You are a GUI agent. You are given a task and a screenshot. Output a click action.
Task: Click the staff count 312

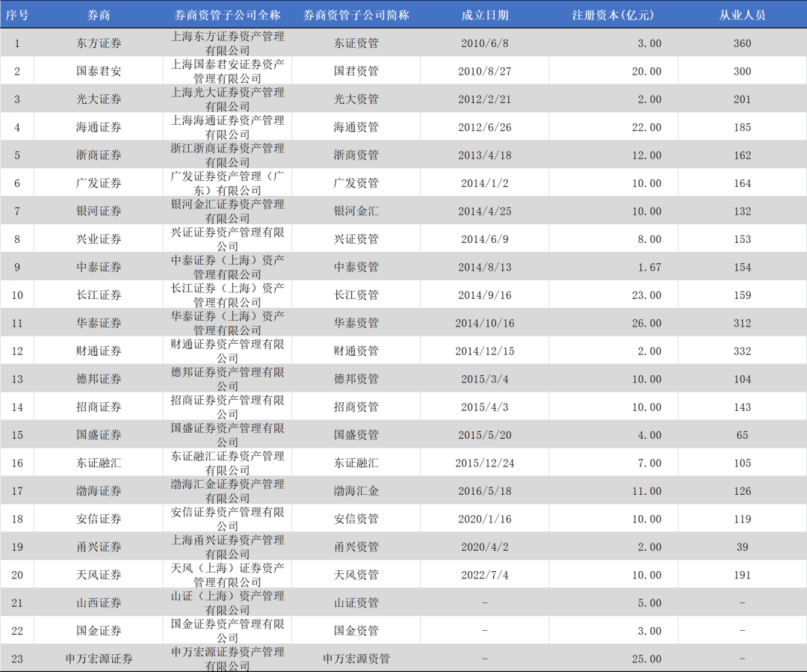point(742,323)
